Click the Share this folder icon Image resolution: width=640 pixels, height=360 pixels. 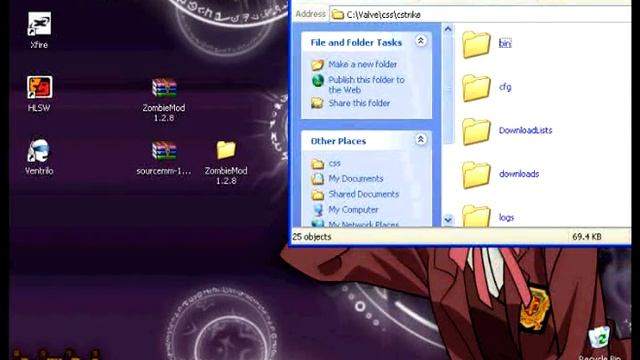[318, 103]
